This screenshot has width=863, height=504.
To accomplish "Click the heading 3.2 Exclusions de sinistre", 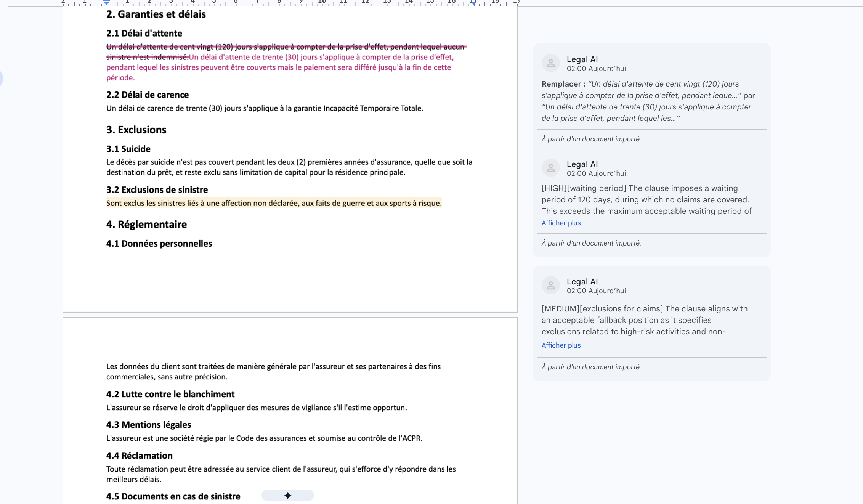I will pos(157,190).
